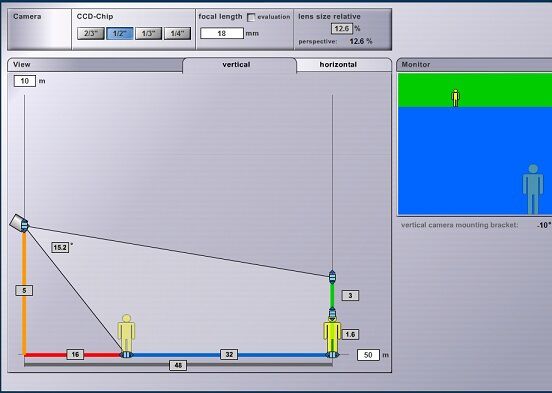Click the View panel label

21,65
